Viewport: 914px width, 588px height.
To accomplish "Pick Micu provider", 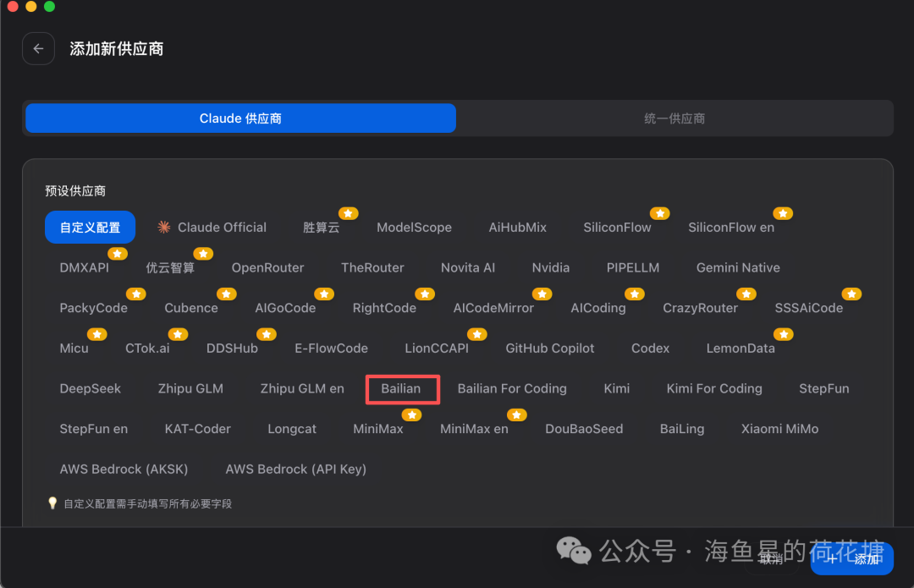I will tap(74, 348).
